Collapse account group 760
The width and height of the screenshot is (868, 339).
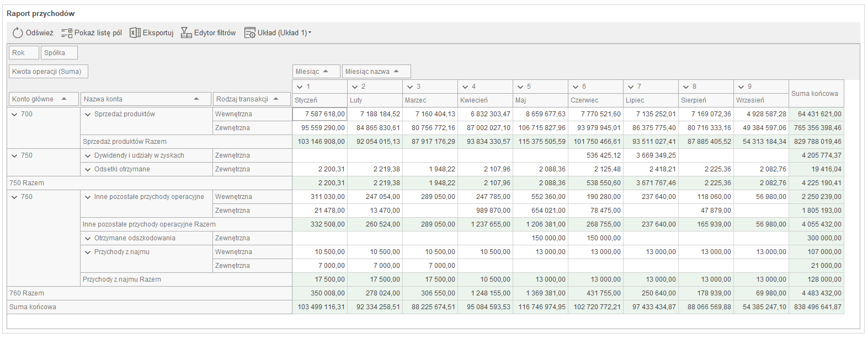click(14, 197)
